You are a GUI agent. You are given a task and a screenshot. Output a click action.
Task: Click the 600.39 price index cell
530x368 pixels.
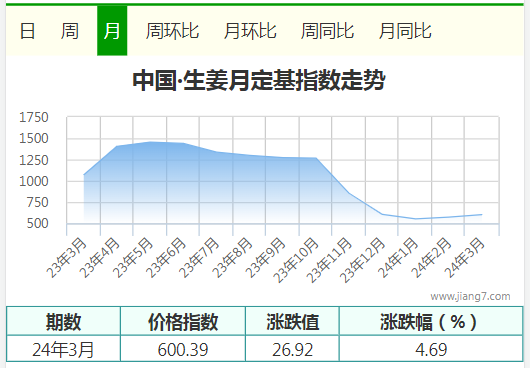click(183, 349)
